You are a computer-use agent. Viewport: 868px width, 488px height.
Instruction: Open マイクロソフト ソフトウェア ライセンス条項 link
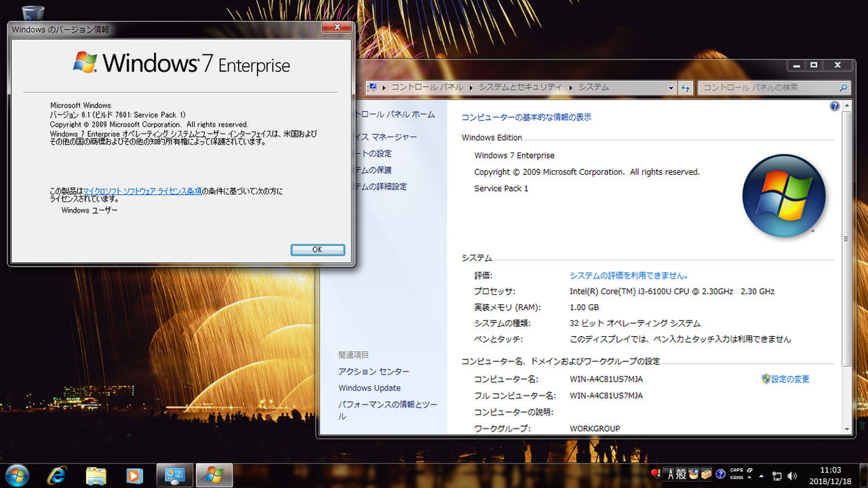pos(142,191)
